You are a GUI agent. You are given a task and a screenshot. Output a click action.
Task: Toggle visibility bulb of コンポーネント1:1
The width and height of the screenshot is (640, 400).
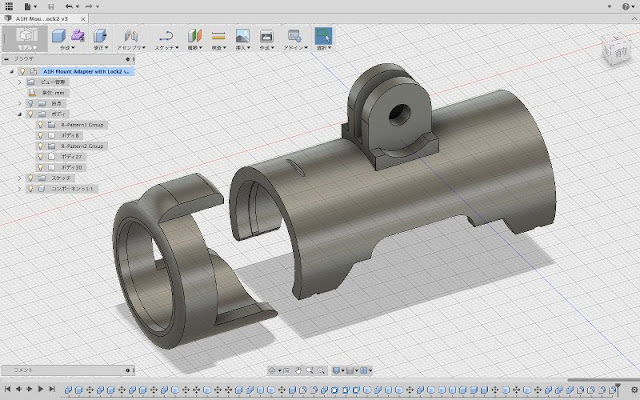tap(31, 189)
